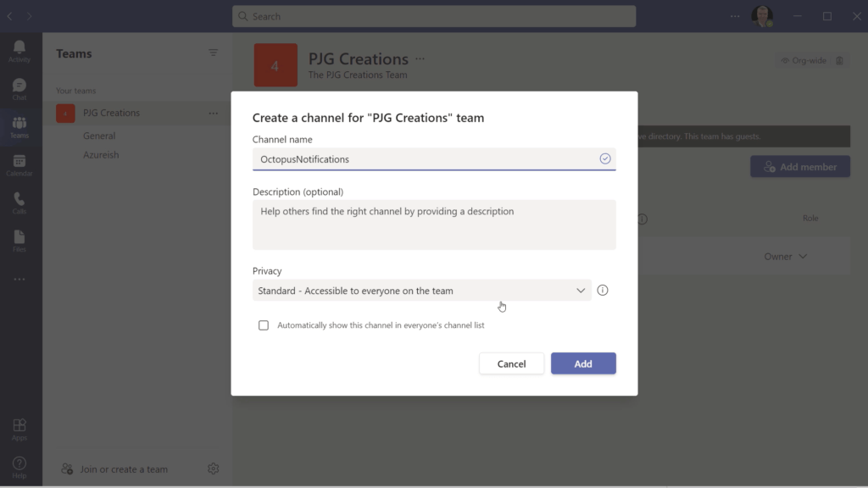Image resolution: width=868 pixels, height=488 pixels.
Task: Open the Calls icon in the sidebar
Action: tap(19, 203)
